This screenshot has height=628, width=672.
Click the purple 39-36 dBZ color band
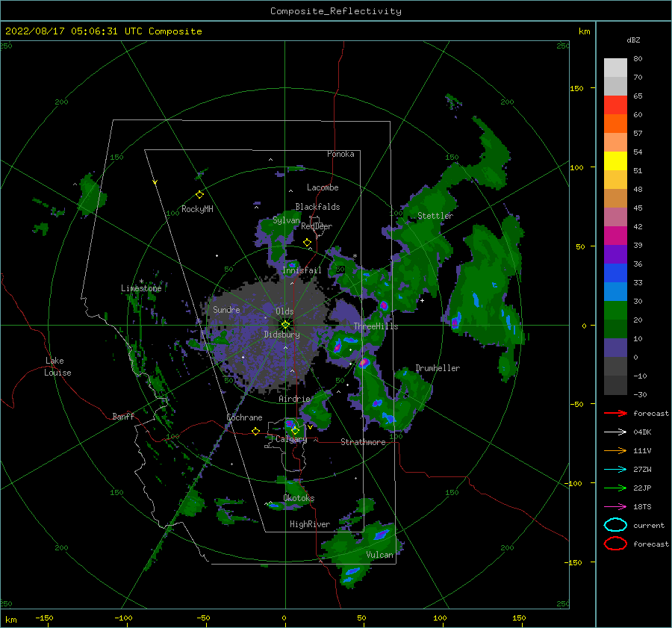click(x=615, y=255)
